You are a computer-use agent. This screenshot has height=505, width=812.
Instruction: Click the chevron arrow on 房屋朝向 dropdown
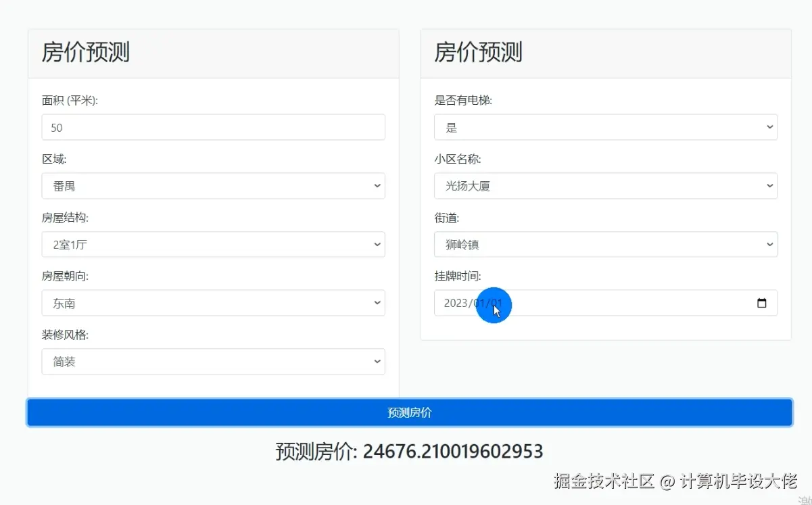(377, 303)
